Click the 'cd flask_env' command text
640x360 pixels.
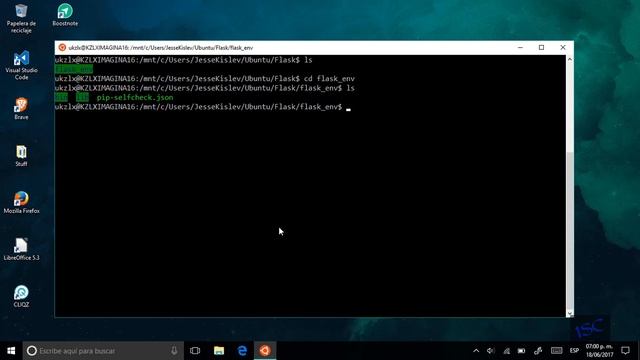pos(329,79)
